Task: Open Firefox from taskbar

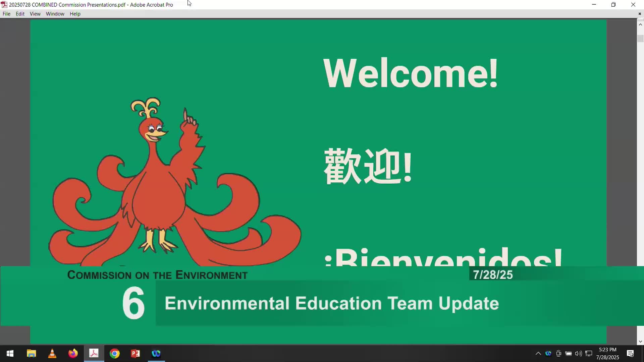Action: [73, 353]
